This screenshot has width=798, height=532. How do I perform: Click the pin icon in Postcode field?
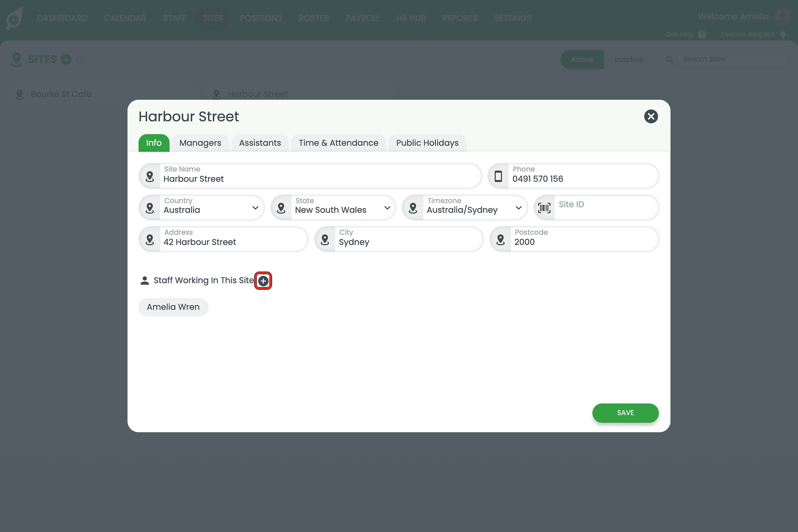click(500, 239)
